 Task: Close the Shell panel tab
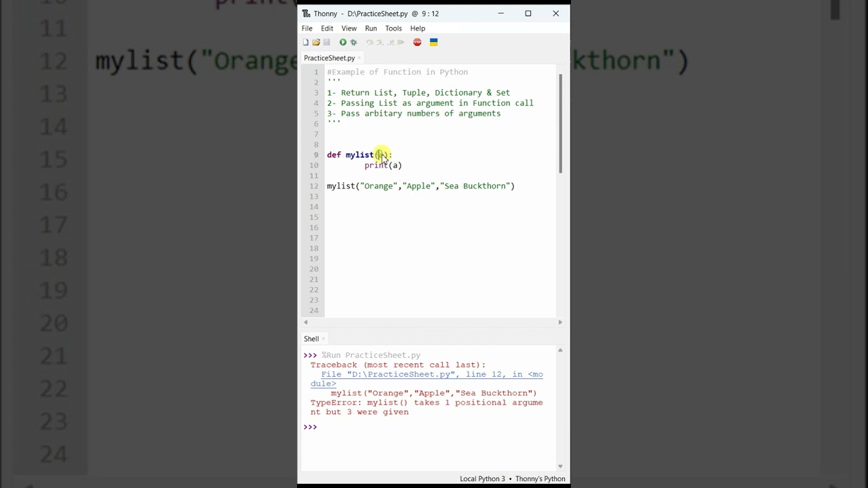click(x=323, y=339)
